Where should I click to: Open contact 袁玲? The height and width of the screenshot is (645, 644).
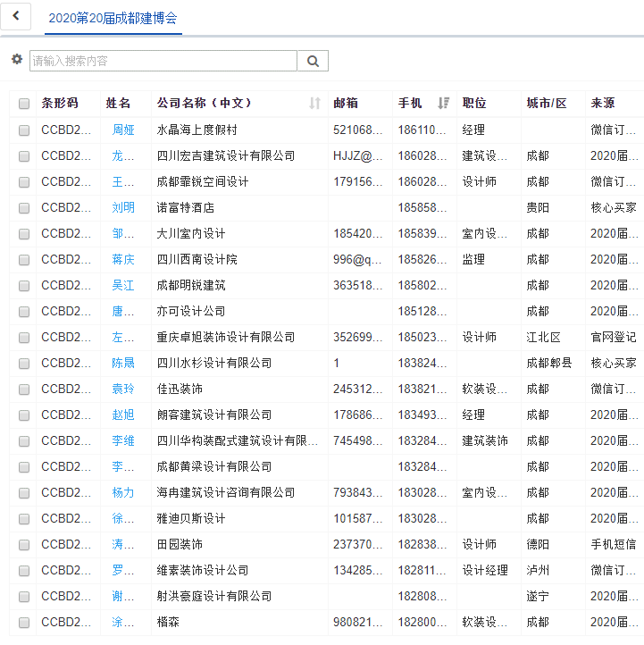[x=123, y=390]
